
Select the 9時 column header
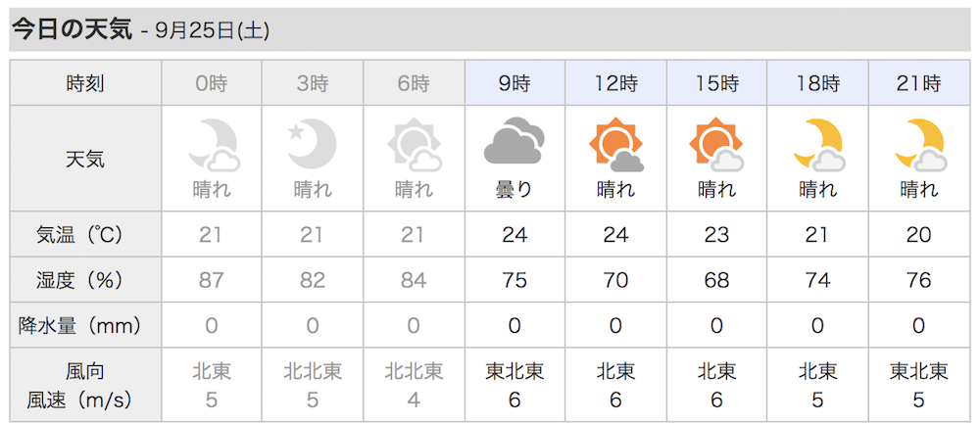(x=515, y=83)
